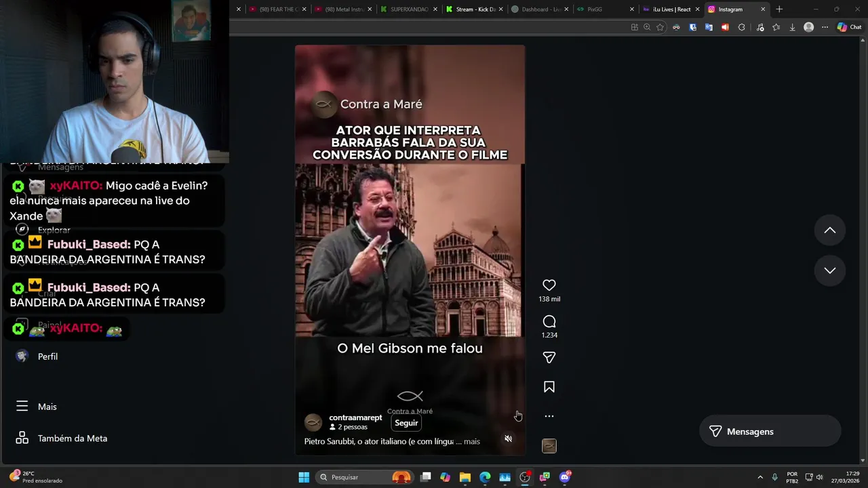Image resolution: width=868 pixels, height=488 pixels.
Task: Switch to the 'Metal Instru' YouTube tab
Action: point(342,9)
